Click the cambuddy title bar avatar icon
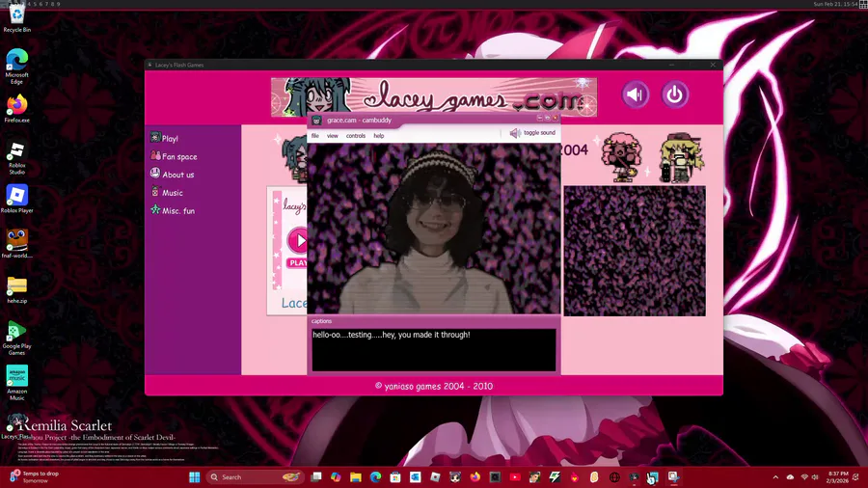The image size is (868, 488). pos(316,120)
